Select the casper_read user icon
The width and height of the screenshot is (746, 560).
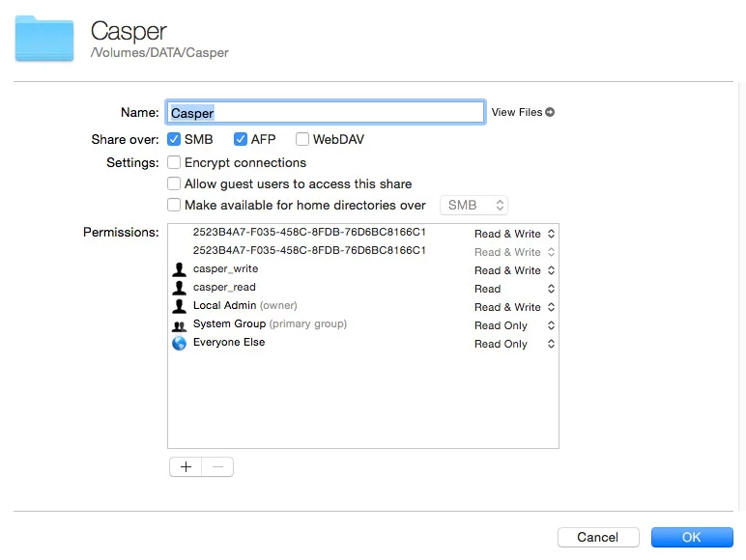tap(179, 288)
